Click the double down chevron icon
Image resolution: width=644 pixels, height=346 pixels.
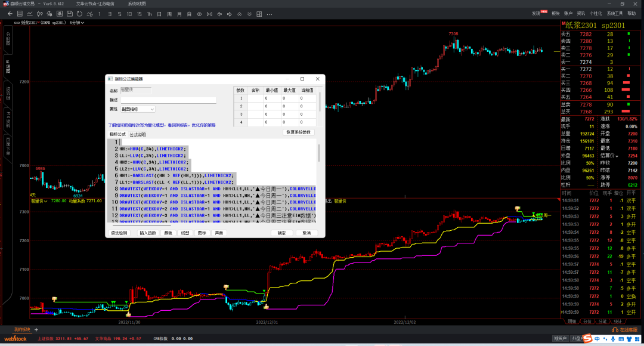point(249,14)
